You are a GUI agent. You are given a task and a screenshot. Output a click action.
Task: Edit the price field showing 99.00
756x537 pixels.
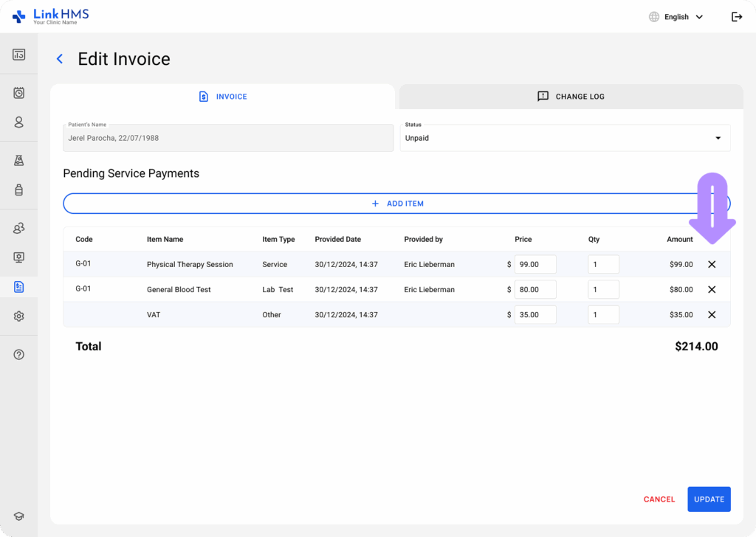[x=535, y=264]
